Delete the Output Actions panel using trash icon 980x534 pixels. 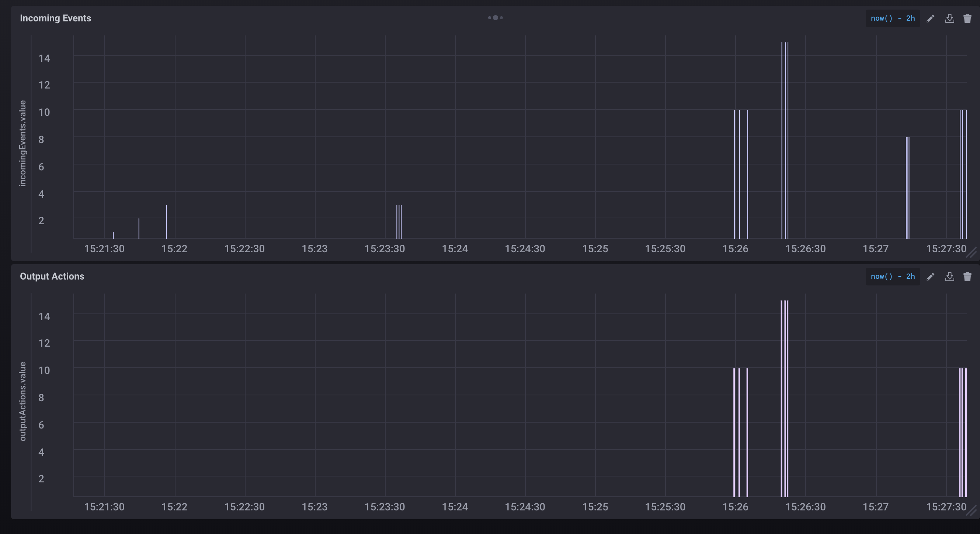point(967,277)
